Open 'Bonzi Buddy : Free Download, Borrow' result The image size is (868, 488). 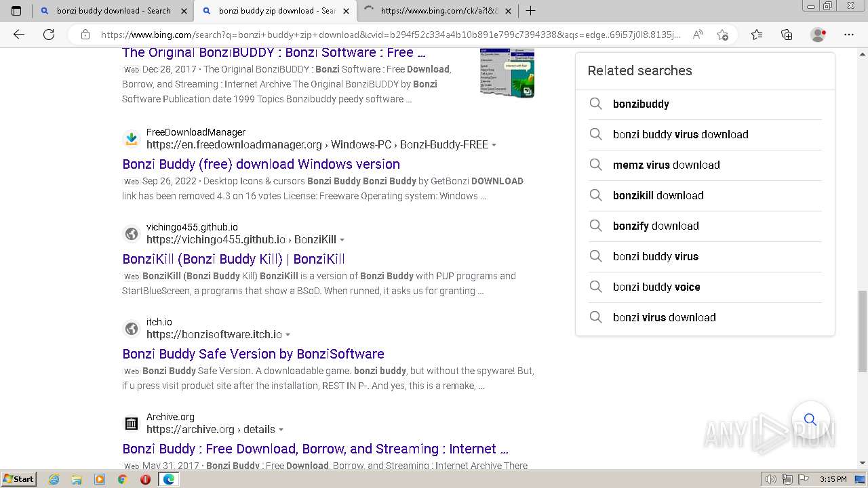coord(315,449)
